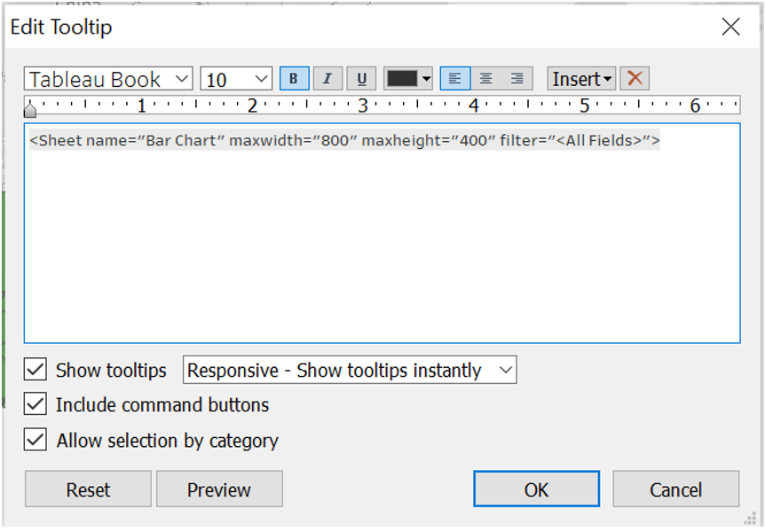Image resolution: width=765 pixels, height=532 pixels.
Task: Open the font color picker
Action: coord(408,79)
